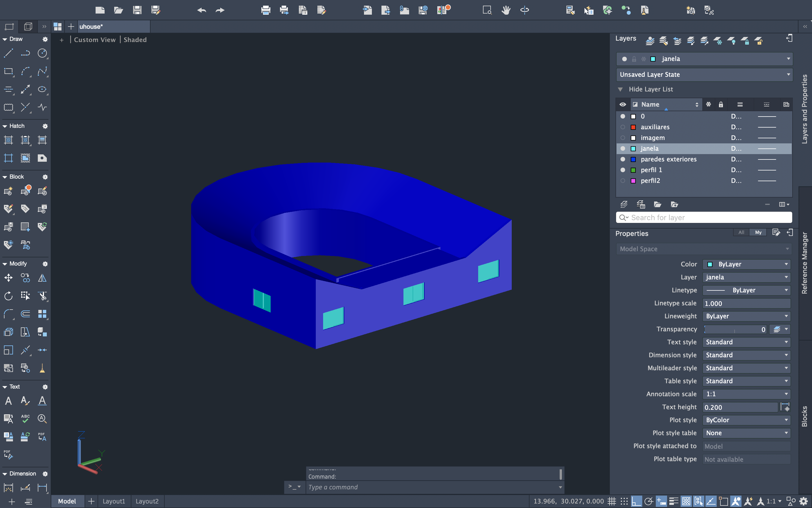Select the Rectangle draw tool
812x508 pixels.
8,71
